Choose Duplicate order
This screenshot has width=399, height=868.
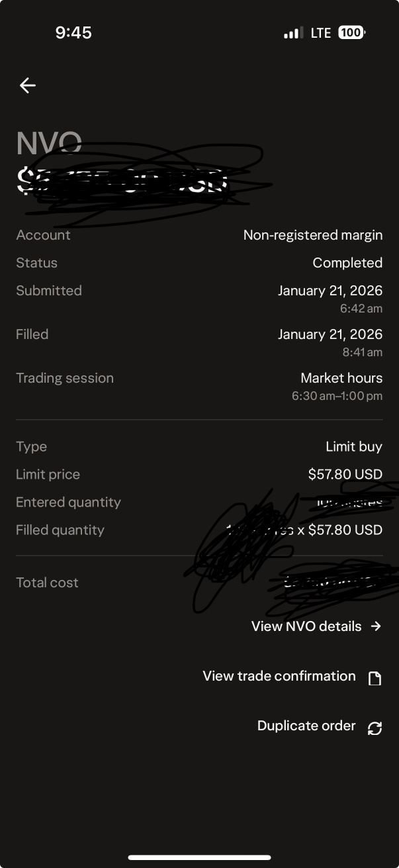tap(306, 726)
